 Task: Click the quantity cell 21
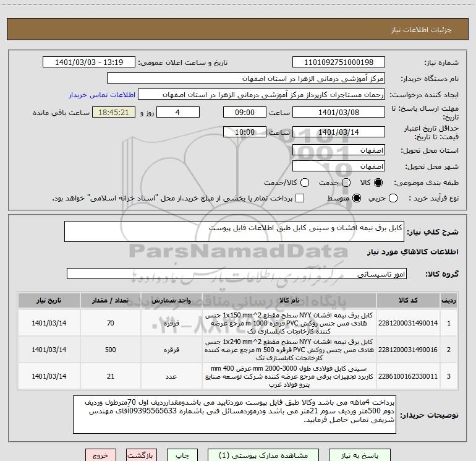coord(111,376)
